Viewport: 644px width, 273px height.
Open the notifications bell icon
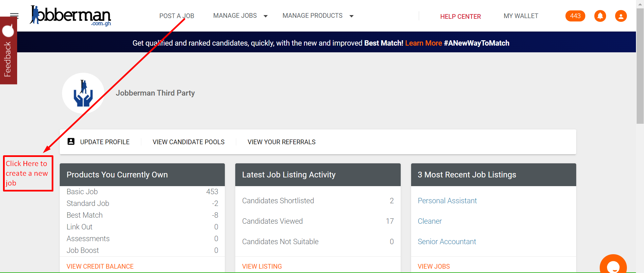[x=600, y=16]
